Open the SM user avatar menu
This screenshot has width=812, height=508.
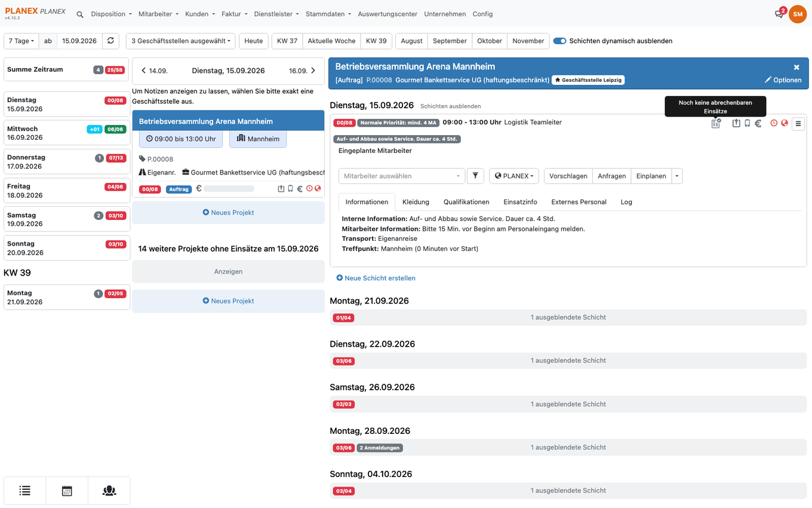pos(798,14)
